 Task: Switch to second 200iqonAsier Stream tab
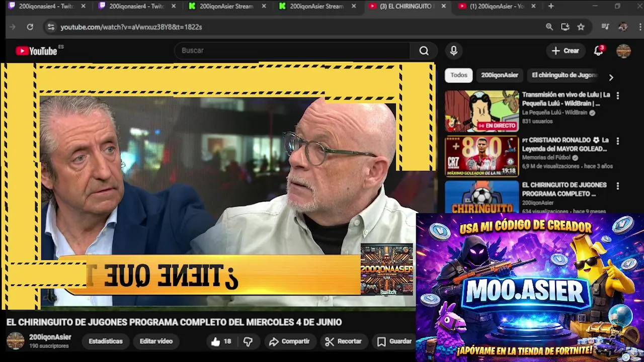[x=317, y=6]
